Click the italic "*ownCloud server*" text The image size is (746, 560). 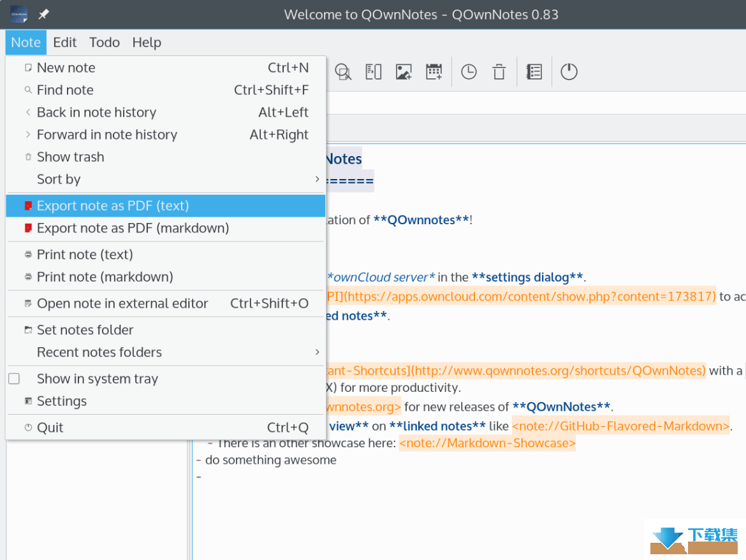[381, 277]
